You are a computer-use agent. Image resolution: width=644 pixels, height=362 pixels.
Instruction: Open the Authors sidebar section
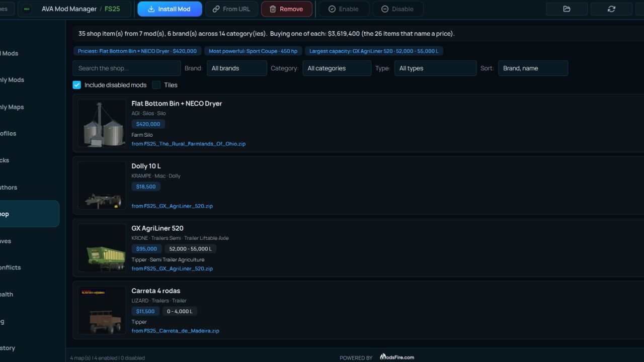tap(9, 188)
